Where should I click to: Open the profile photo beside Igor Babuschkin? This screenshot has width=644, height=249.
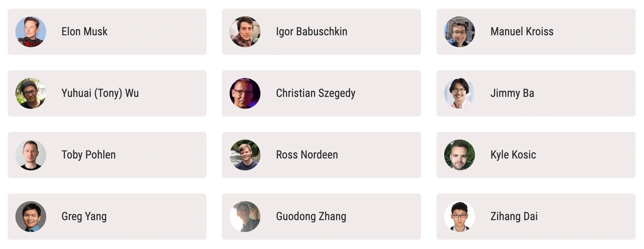pyautogui.click(x=245, y=32)
